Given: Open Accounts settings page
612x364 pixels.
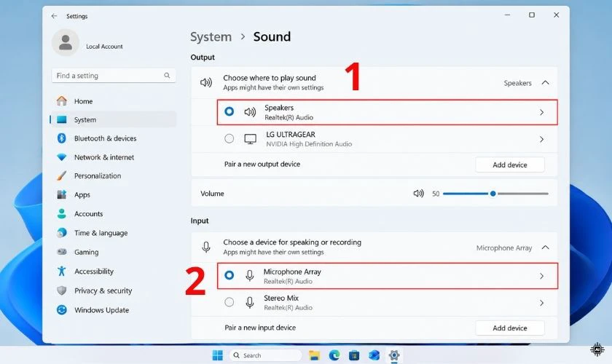Looking at the screenshot, I should pos(113,214).
